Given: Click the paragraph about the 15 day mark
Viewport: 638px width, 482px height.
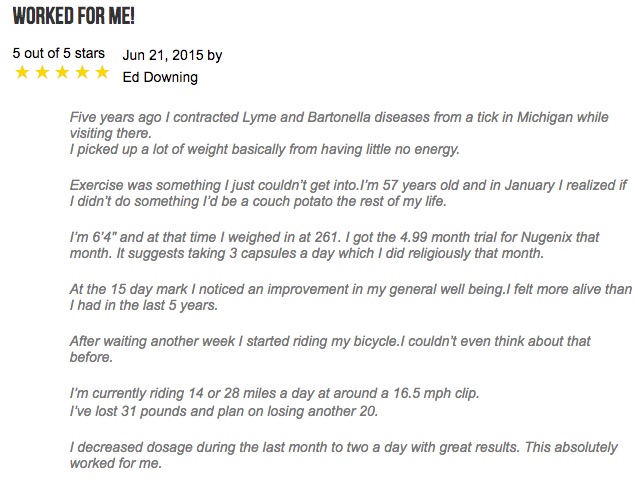Looking at the screenshot, I should [x=351, y=297].
